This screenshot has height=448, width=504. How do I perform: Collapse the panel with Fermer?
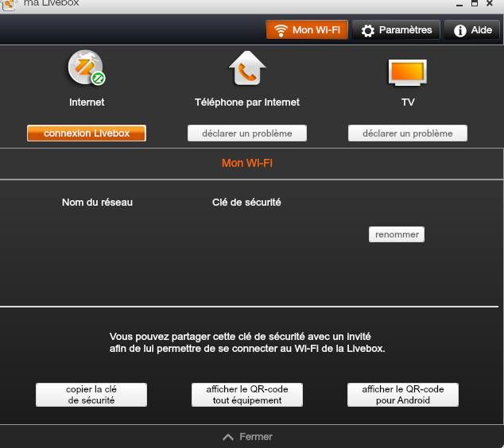click(x=247, y=437)
